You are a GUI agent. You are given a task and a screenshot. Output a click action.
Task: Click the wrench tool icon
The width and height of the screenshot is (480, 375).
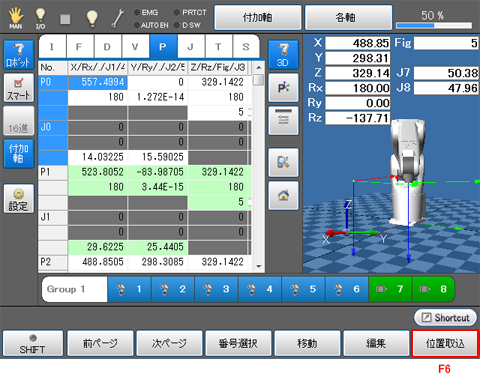point(117,18)
